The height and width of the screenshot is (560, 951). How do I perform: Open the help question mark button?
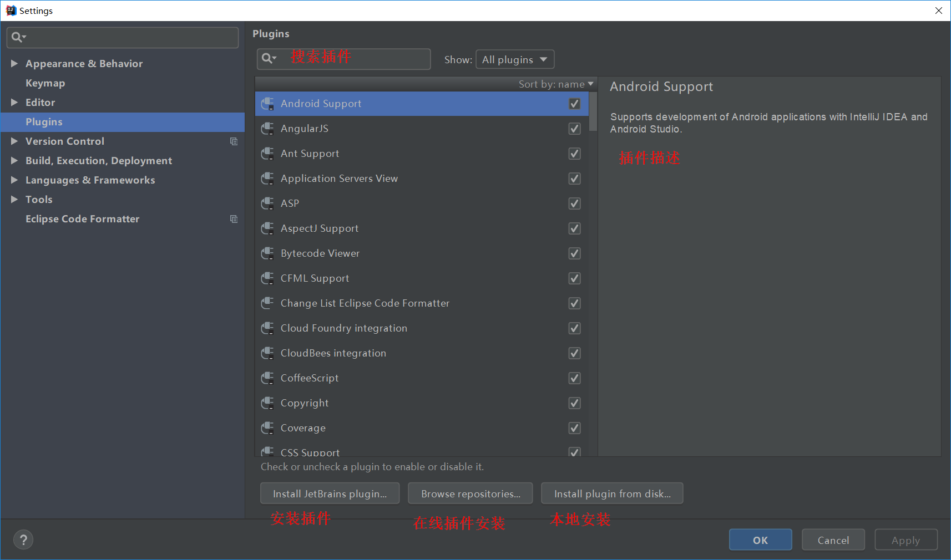(23, 539)
